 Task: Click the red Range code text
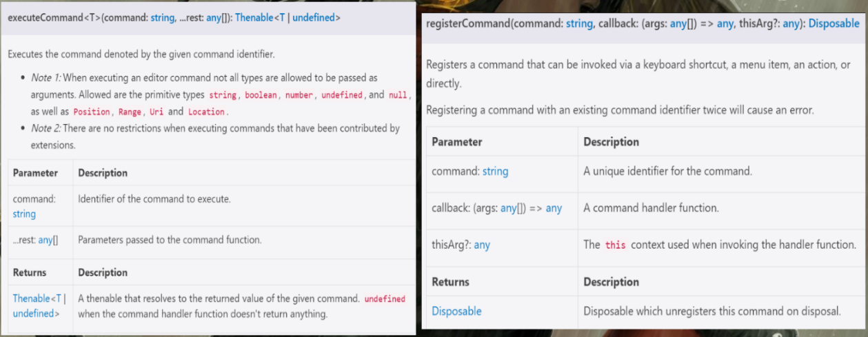[x=130, y=112]
